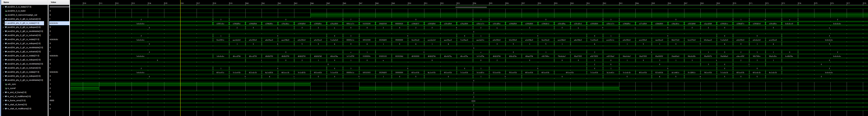Image resolution: width=868 pixels, height=116 pixels.
Task: Expand jesd204_phy_0_gt0_rx_rxdisperr[3:0] bus
Action: click(x=3, y=27)
